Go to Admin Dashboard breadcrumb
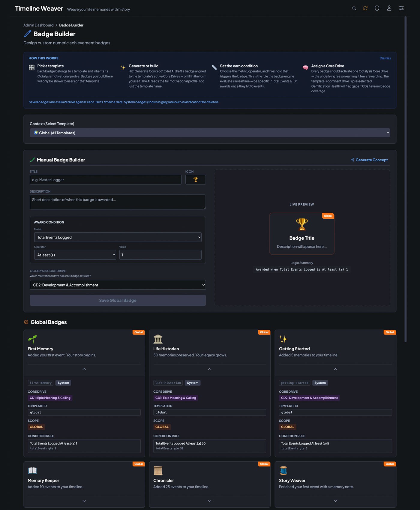 pyautogui.click(x=38, y=25)
